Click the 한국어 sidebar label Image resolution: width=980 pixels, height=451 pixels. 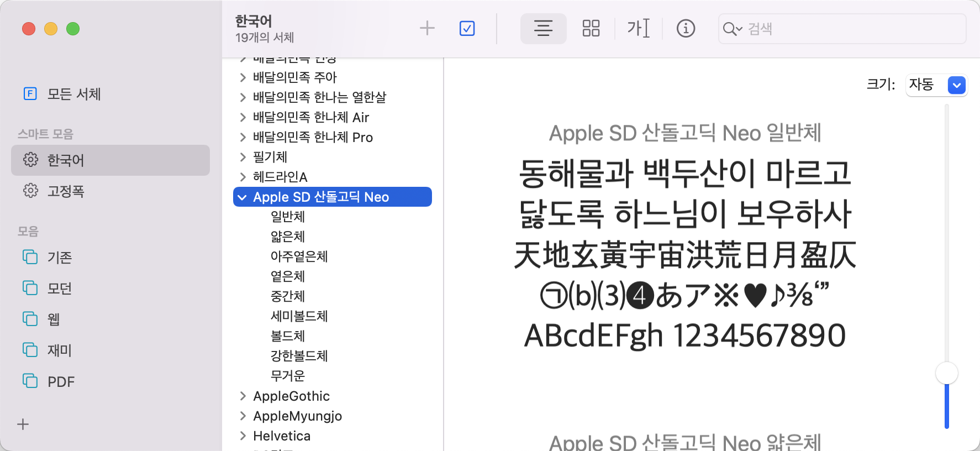point(66,160)
